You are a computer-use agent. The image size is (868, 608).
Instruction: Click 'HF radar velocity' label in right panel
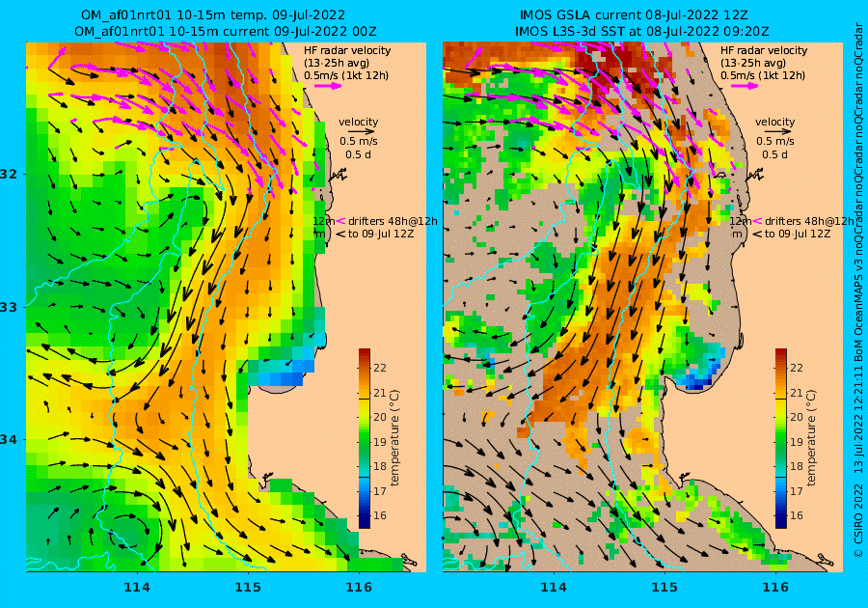pos(764,50)
